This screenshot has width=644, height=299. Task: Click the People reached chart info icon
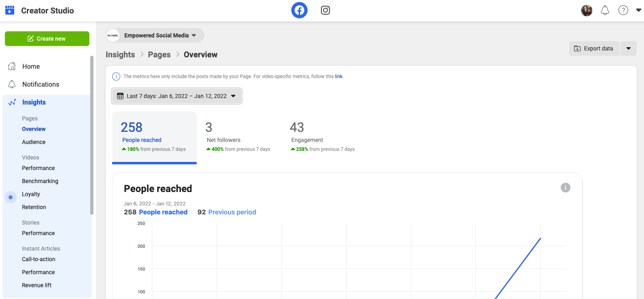tap(566, 188)
